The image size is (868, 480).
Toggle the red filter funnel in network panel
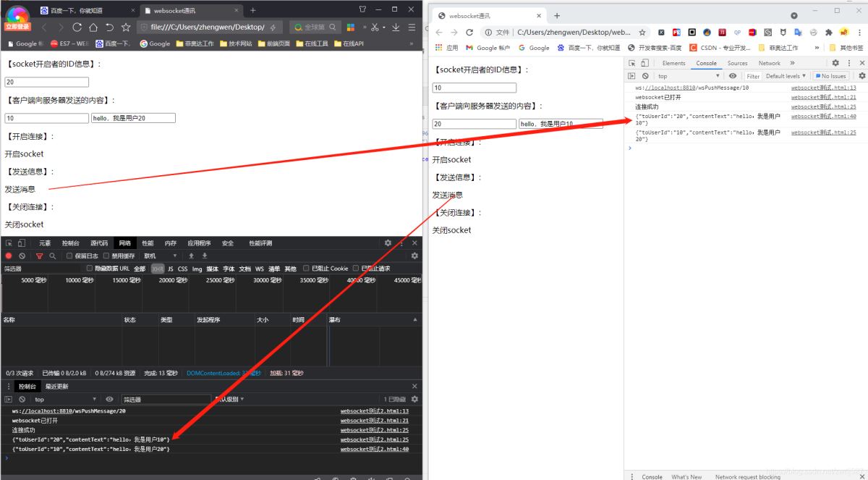point(39,256)
